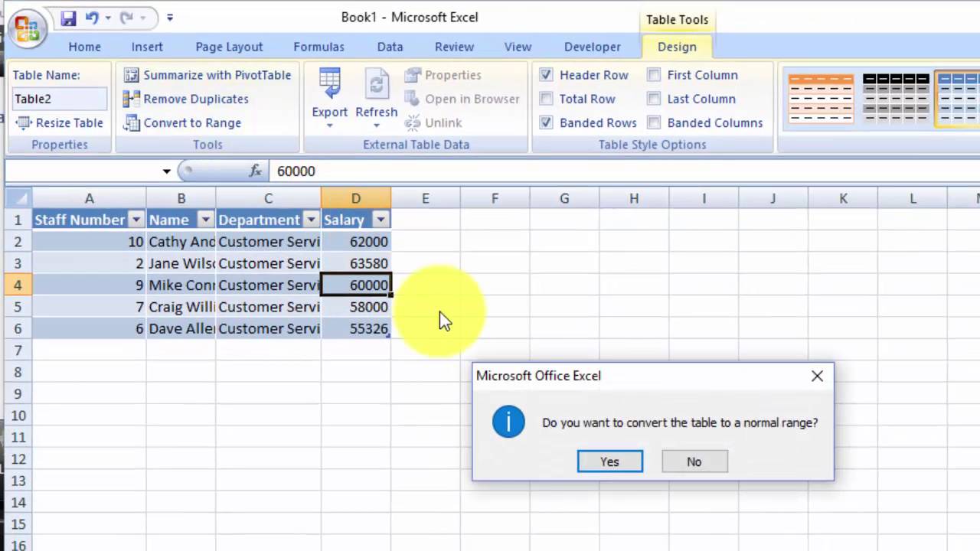Viewport: 980px width, 551px height.
Task: Click the Table Name input field
Action: (x=60, y=99)
